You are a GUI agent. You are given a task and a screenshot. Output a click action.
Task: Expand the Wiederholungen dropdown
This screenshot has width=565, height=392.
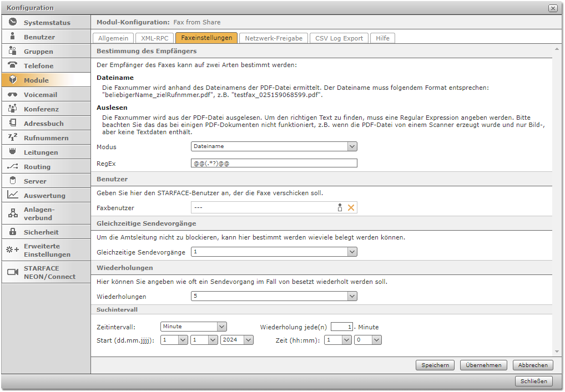(351, 296)
